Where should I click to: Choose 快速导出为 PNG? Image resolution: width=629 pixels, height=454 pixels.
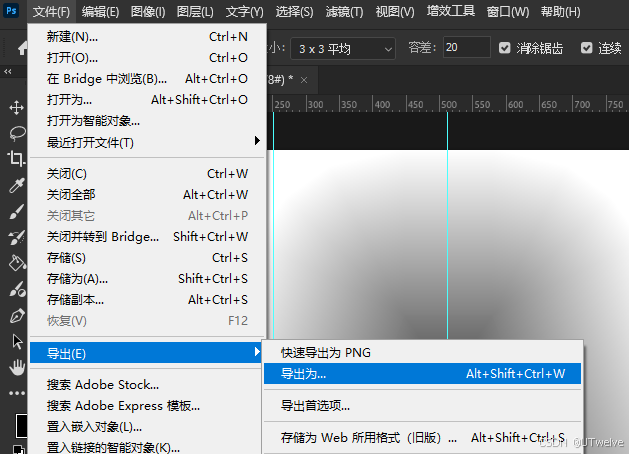click(422, 353)
